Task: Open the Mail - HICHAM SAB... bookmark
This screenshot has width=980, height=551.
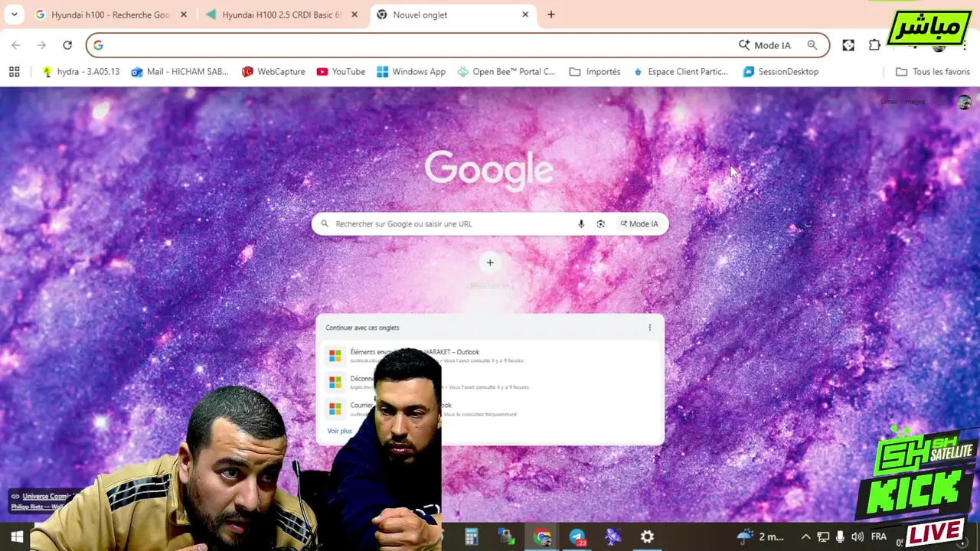Action: pos(180,72)
